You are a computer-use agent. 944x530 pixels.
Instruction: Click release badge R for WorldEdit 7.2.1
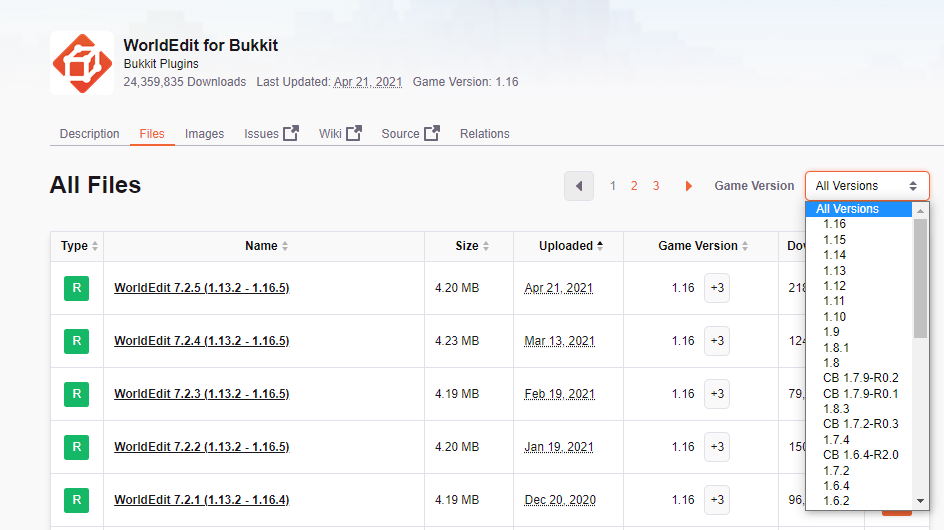(x=76, y=500)
